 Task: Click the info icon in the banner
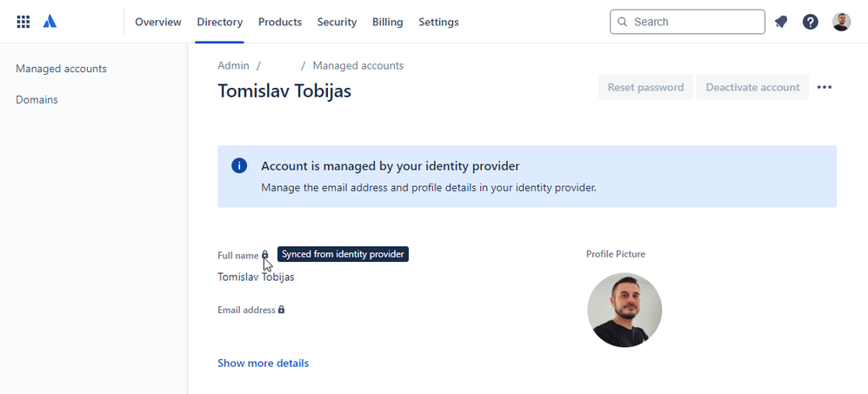(239, 165)
